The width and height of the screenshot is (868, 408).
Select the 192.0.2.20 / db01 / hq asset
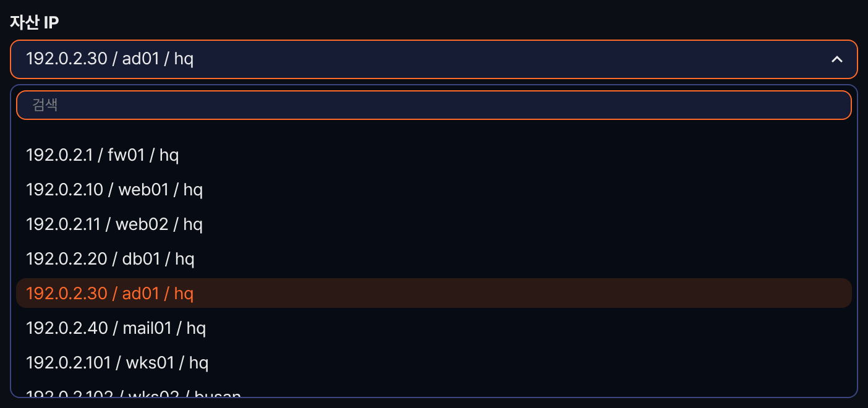(434, 258)
